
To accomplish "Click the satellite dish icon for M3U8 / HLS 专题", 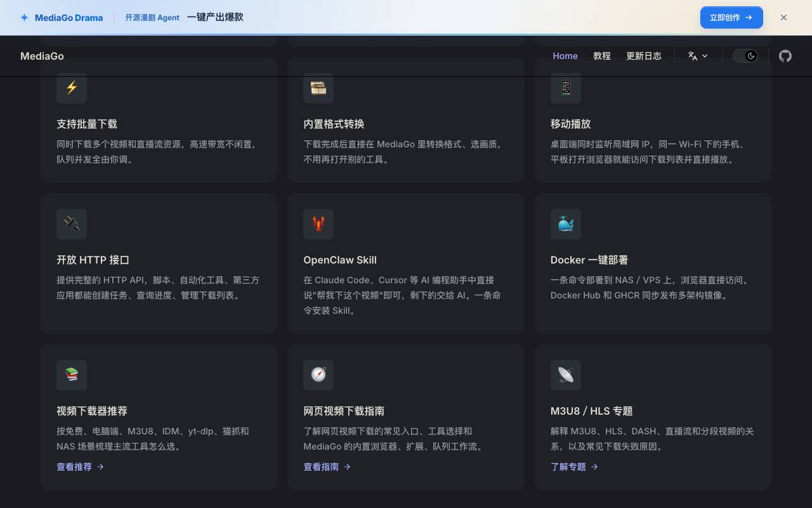I will [566, 375].
